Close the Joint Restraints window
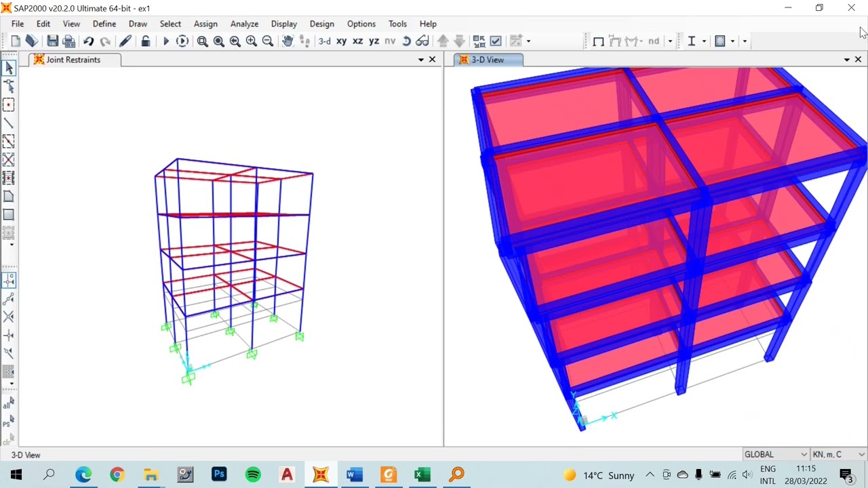This screenshot has height=488, width=868. pos(432,60)
